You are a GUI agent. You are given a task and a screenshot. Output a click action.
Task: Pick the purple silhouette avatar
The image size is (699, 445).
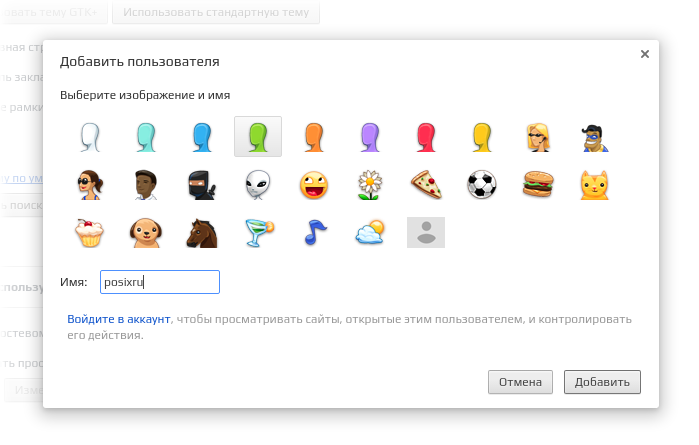coord(370,137)
